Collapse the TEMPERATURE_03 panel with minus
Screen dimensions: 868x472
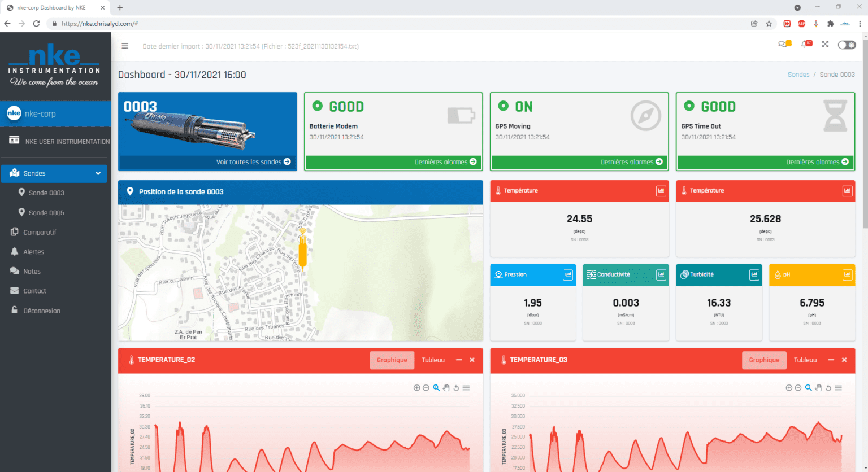click(x=831, y=360)
